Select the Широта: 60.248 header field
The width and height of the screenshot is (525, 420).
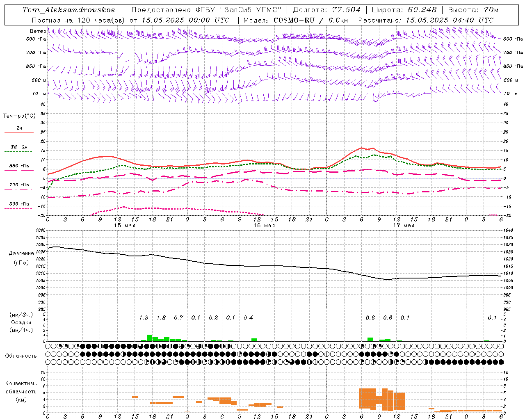[404, 10]
